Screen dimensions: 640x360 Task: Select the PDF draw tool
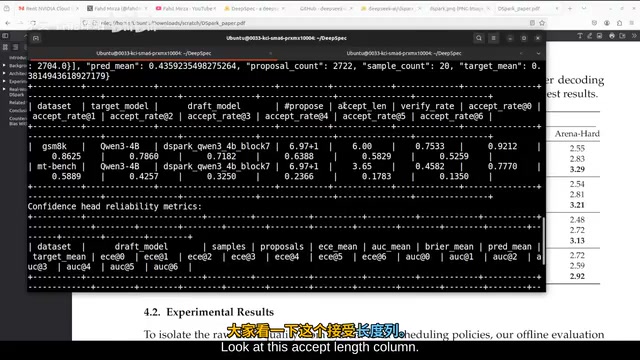(x=590, y=36)
